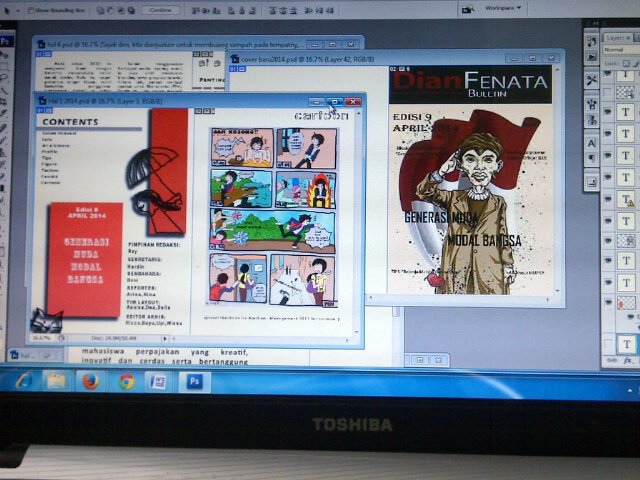640x480 pixels.
Task: Open Internet Explorer from the taskbar
Action: point(24,381)
